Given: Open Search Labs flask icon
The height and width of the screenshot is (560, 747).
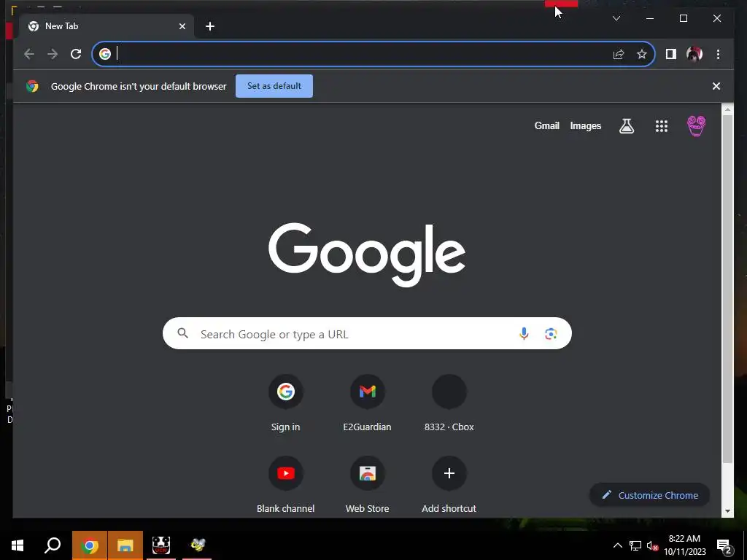Looking at the screenshot, I should 627,125.
